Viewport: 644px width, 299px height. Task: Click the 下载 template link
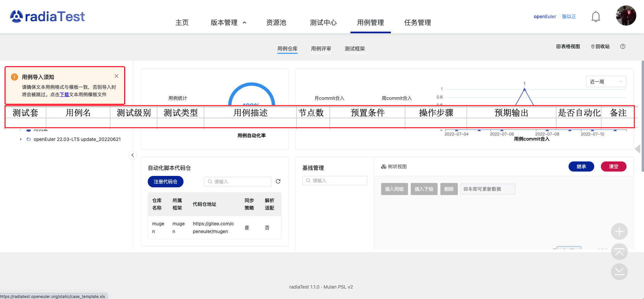click(64, 95)
